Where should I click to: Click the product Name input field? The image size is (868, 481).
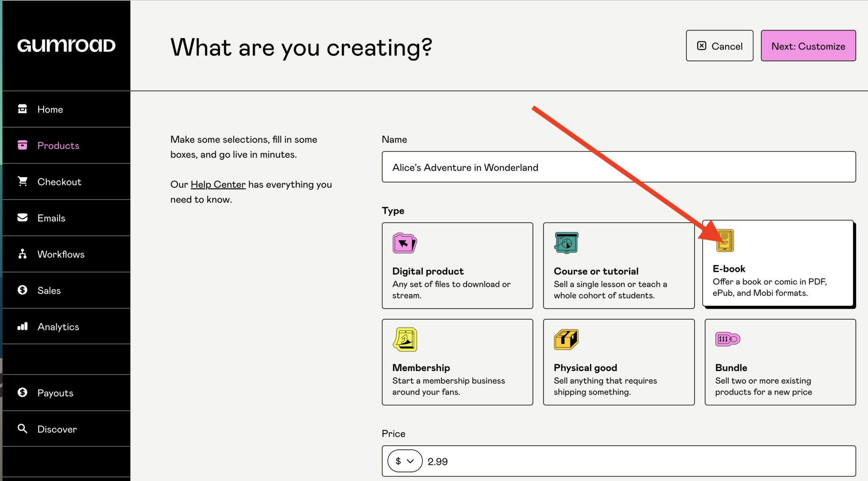click(x=618, y=167)
